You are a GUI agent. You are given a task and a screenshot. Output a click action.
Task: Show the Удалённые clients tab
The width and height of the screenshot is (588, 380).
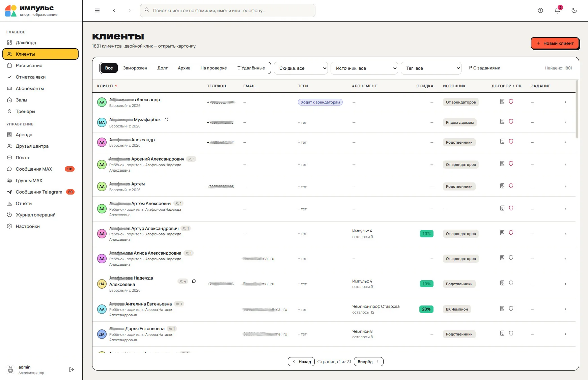click(251, 68)
